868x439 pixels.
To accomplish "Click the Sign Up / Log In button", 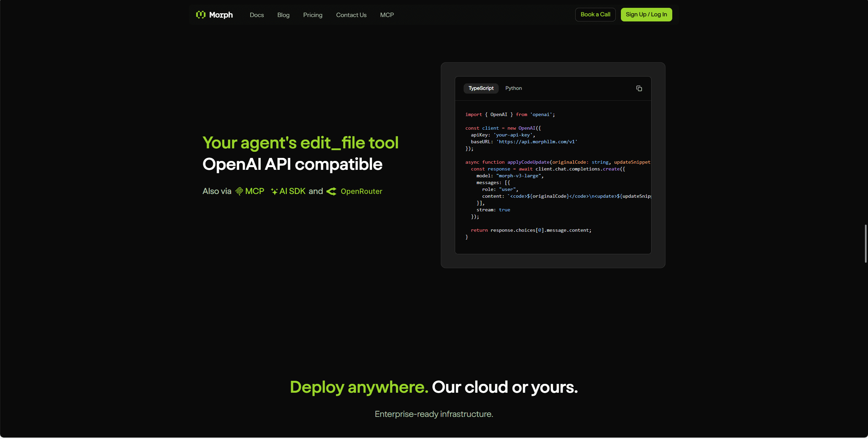I will [x=646, y=15].
